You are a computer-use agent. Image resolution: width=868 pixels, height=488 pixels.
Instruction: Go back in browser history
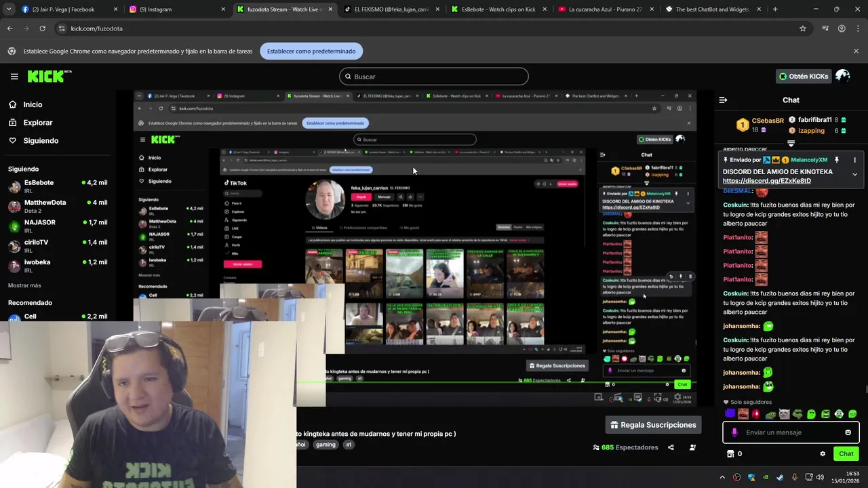(x=9, y=28)
